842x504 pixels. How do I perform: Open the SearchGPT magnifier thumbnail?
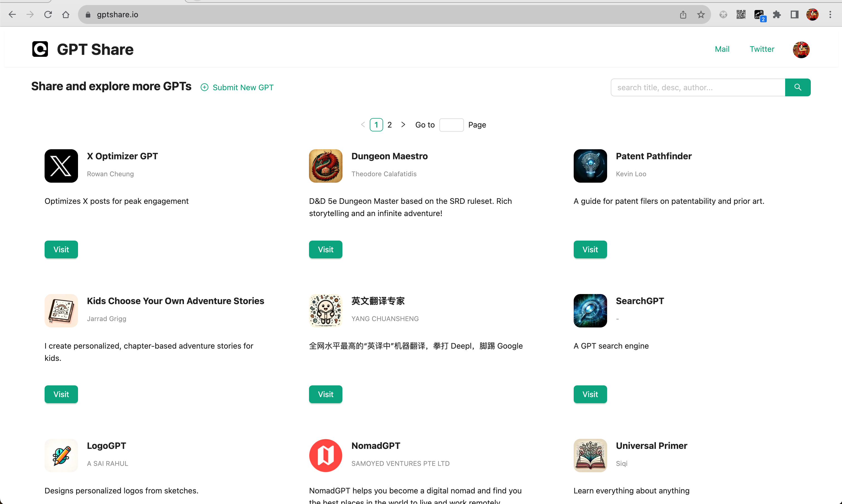(x=590, y=310)
